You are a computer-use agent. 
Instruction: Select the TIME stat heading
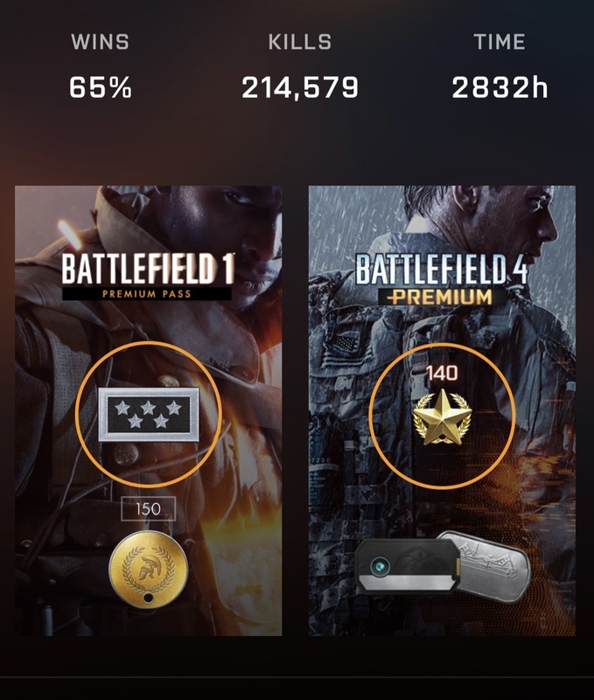click(x=500, y=42)
